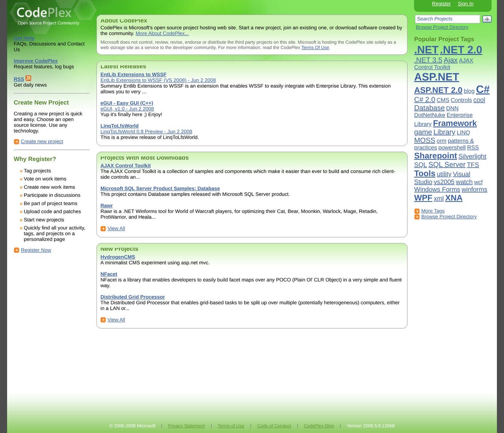This screenshot has height=433, width=504.
Task: Select the Silverlight tag
Action: [472, 157]
